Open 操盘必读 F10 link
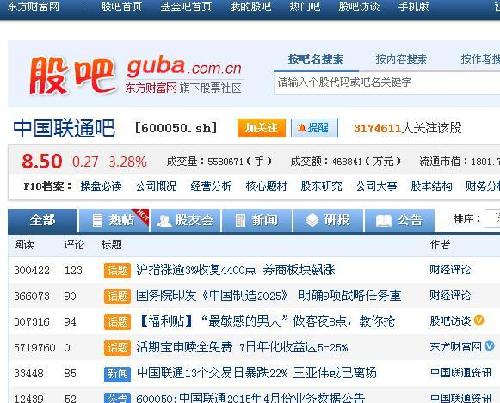This screenshot has height=403, width=500. coord(101,186)
